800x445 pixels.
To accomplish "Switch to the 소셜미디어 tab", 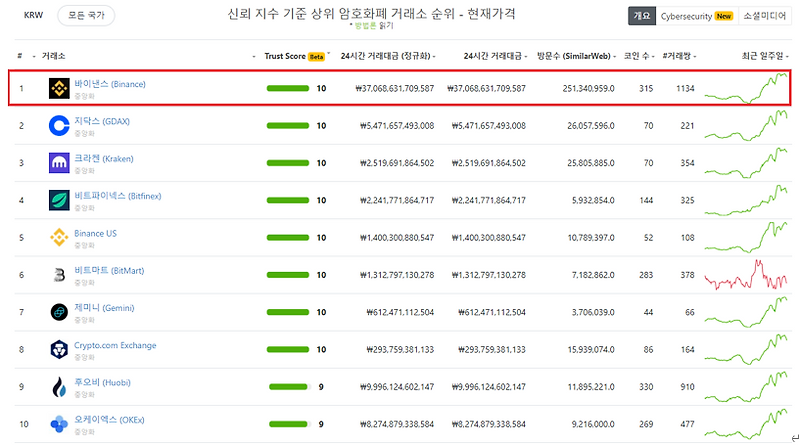I will pyautogui.click(x=765, y=16).
